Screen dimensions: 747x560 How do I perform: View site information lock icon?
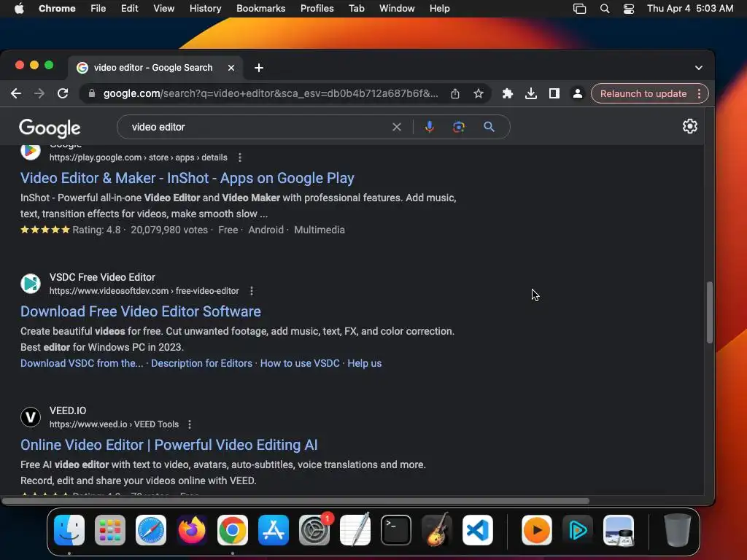pyautogui.click(x=91, y=93)
